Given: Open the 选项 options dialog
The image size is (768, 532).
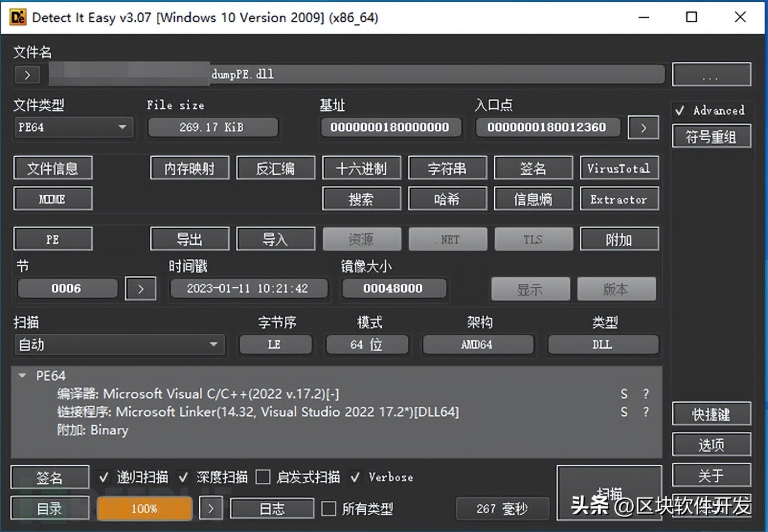Looking at the screenshot, I should pos(712,445).
